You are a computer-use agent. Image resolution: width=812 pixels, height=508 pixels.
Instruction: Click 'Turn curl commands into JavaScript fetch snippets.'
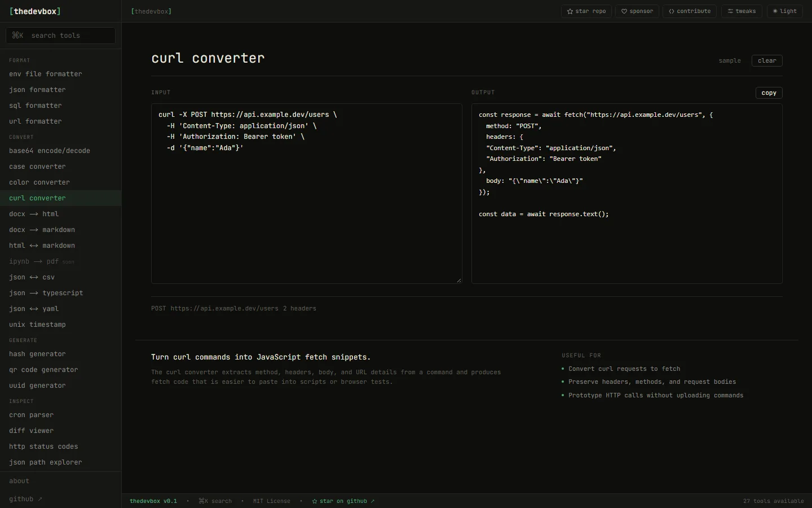[x=261, y=357]
